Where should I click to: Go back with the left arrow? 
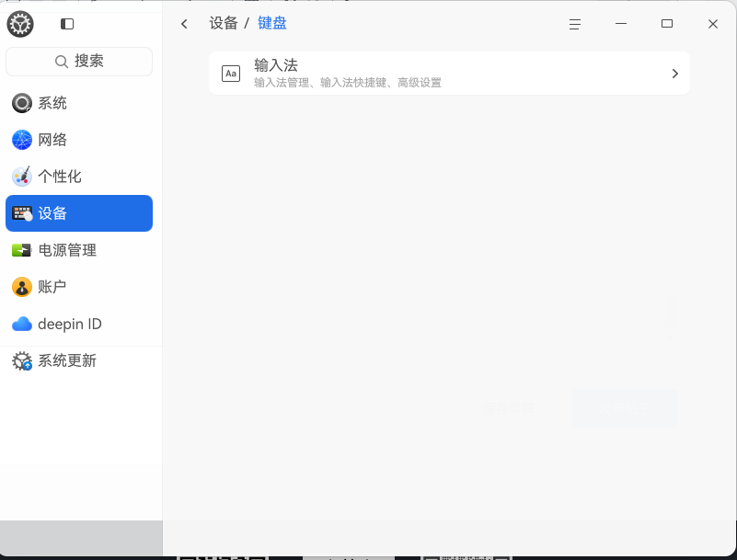pos(184,24)
